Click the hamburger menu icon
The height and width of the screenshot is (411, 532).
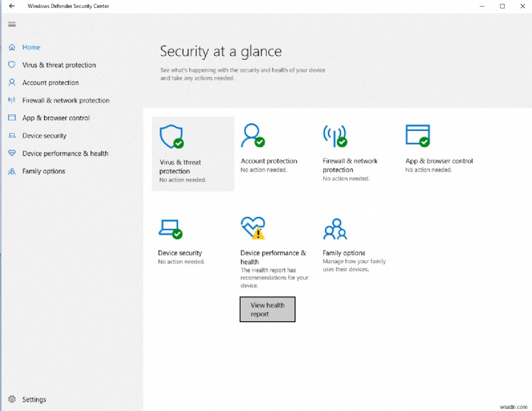[x=11, y=24]
